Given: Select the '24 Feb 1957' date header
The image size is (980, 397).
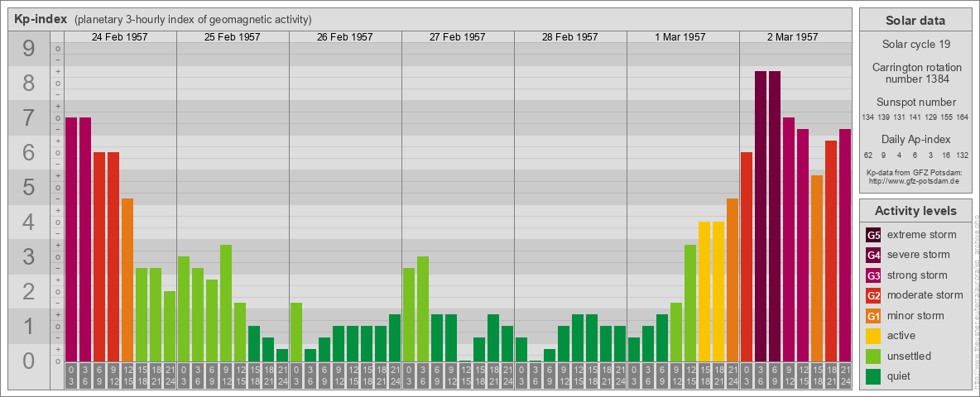Looking at the screenshot, I should 120,37.
